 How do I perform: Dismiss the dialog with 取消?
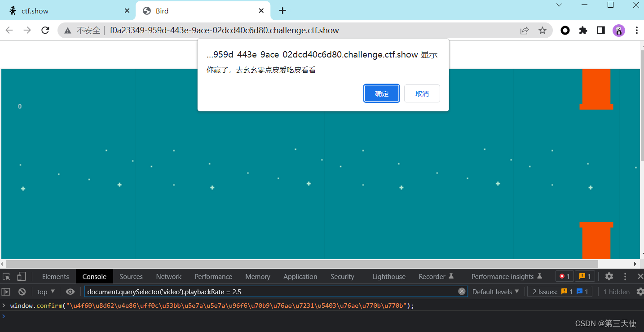coord(422,93)
